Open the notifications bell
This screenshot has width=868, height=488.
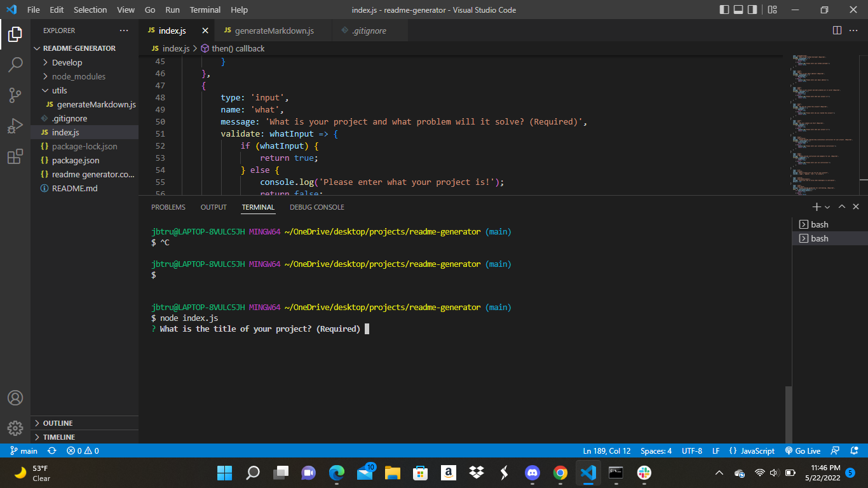coord(854,451)
